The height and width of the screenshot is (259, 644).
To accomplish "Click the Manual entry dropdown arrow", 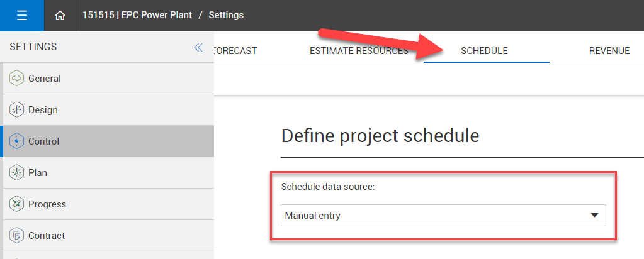I will (594, 216).
